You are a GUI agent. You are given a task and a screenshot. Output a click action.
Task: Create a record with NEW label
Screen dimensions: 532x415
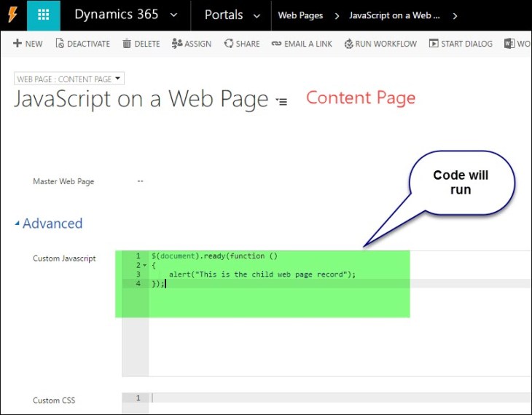(34, 44)
